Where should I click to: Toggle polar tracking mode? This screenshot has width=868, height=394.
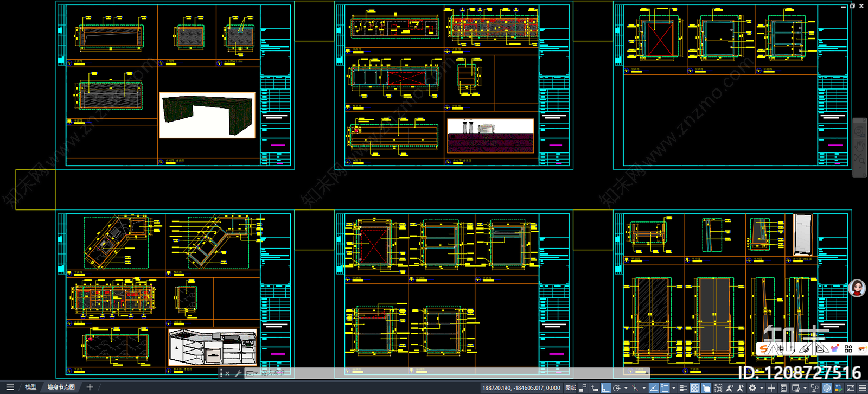tap(617, 388)
